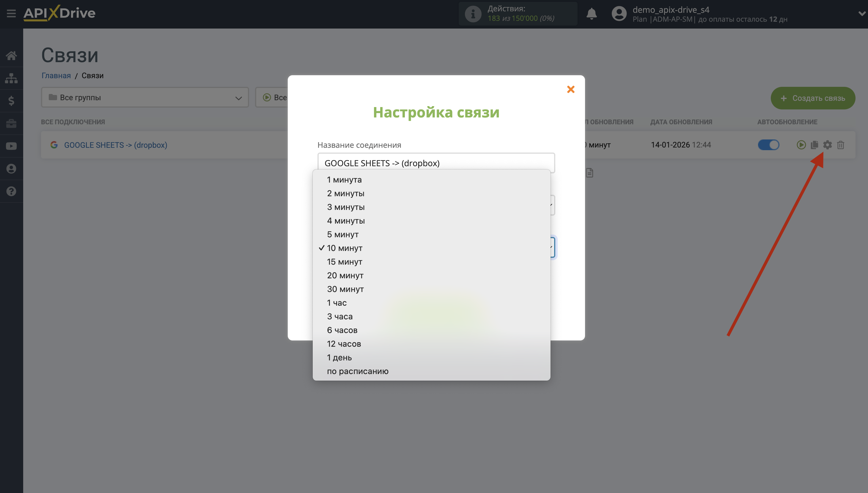Open connection settings via the gear icon
This screenshot has width=868, height=493.
(828, 145)
